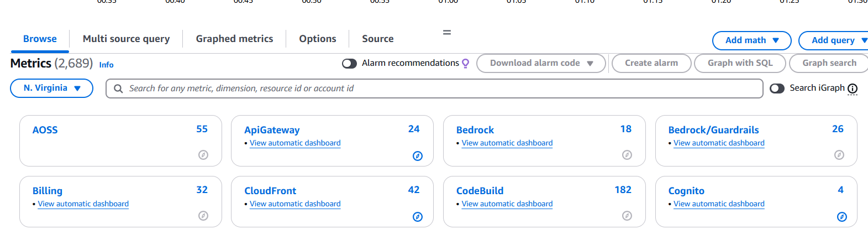Click the alarm recommendations lightbulb icon
The image size is (868, 234).
coord(466,64)
